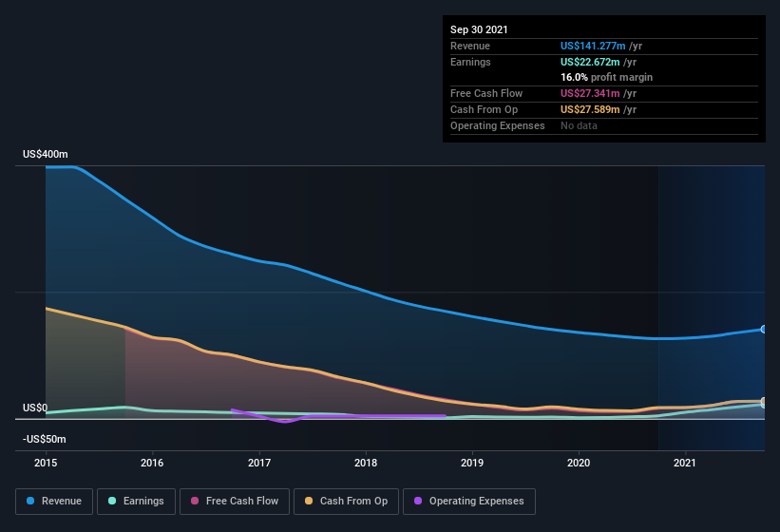Click the US$22.672m earnings value
Viewport: 780px width, 532px height.
pyautogui.click(x=590, y=62)
